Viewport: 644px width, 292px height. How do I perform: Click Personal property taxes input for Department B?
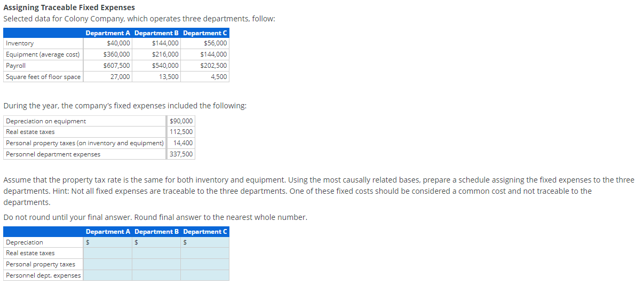(x=156, y=264)
